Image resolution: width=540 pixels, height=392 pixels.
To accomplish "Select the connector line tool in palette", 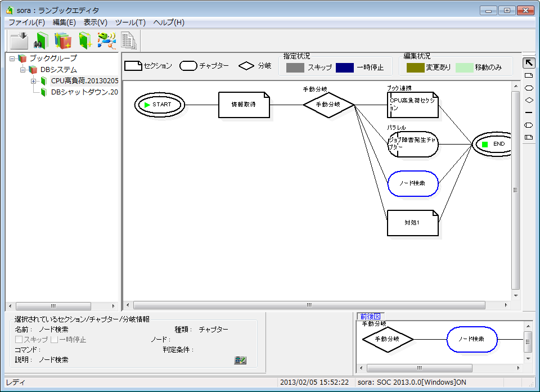I will point(529,112).
